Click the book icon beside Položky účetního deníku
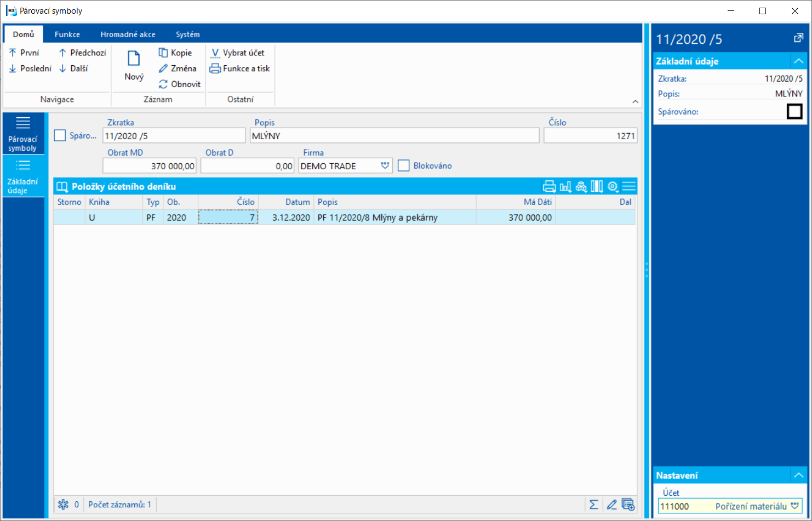The width and height of the screenshot is (812, 521). point(62,187)
